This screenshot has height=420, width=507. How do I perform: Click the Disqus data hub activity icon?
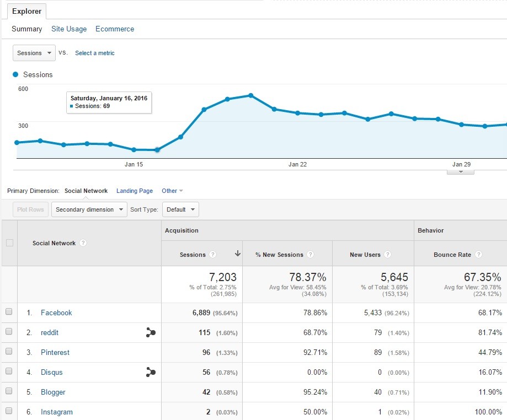151,372
